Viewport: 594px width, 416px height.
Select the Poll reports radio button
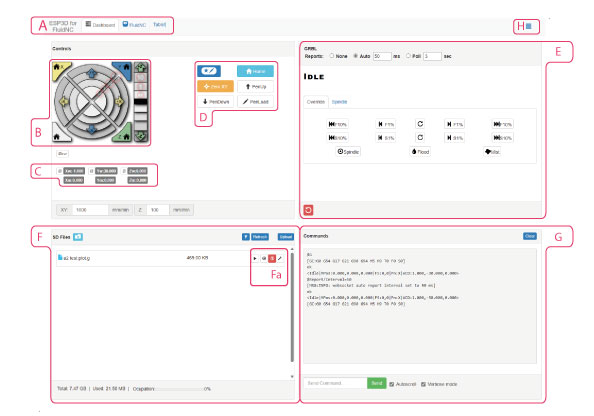[408, 56]
